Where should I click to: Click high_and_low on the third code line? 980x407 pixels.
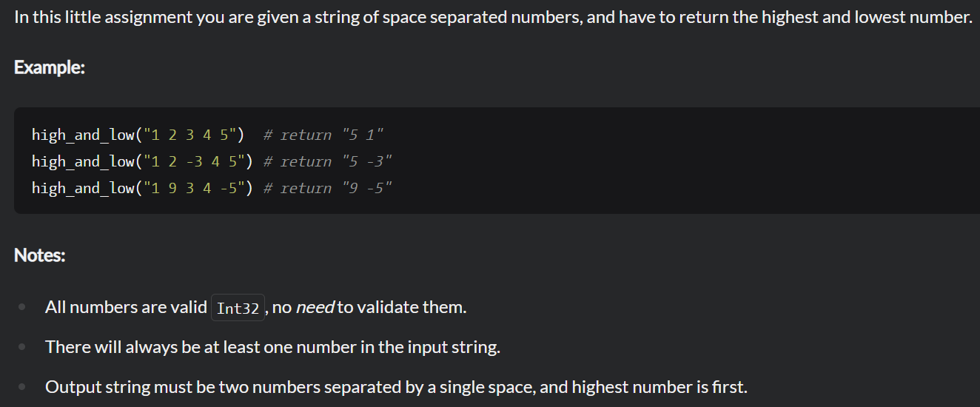[x=83, y=188]
